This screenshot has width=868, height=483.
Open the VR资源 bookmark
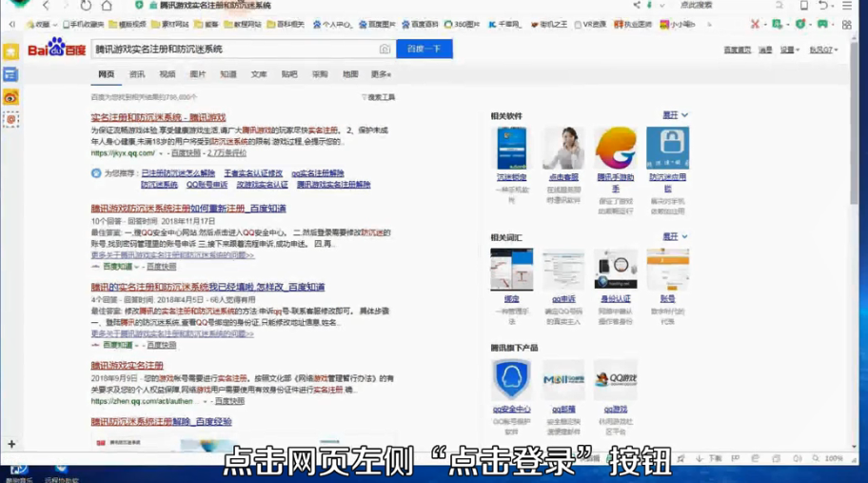click(x=590, y=25)
